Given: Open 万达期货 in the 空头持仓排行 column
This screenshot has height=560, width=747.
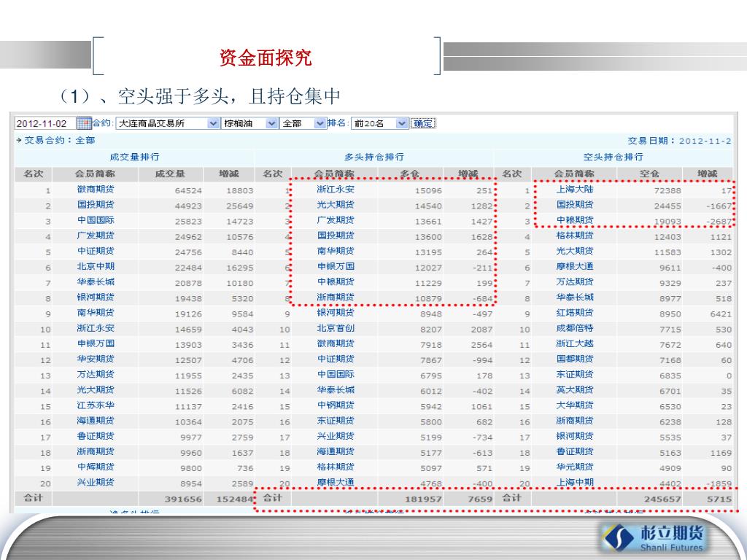Looking at the screenshot, I should point(575,282).
